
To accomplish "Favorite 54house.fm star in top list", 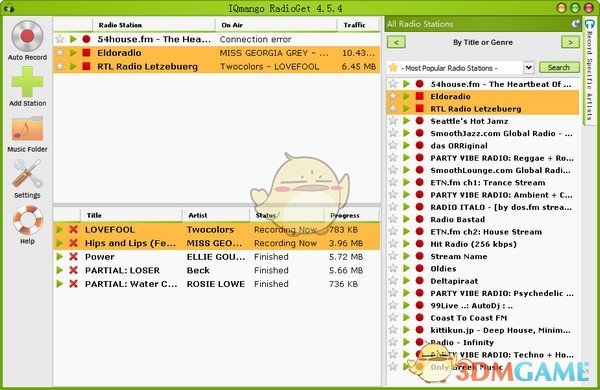I will point(60,39).
